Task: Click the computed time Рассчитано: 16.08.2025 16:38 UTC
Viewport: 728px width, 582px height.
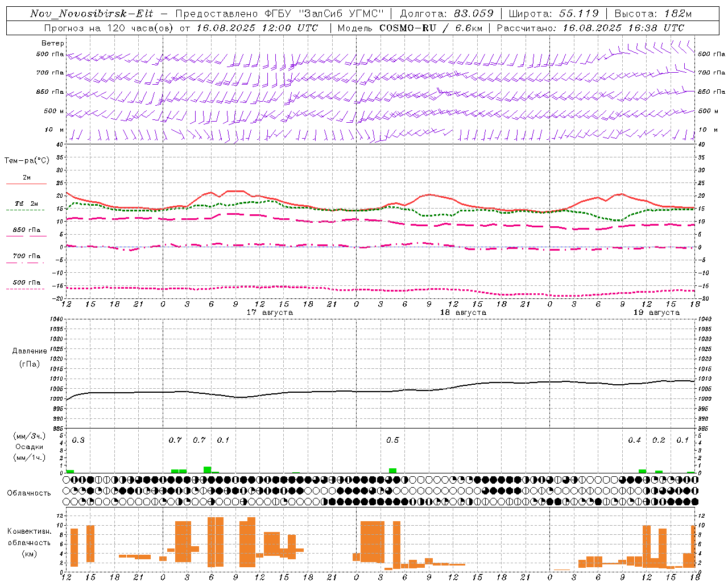Action: pos(591,28)
